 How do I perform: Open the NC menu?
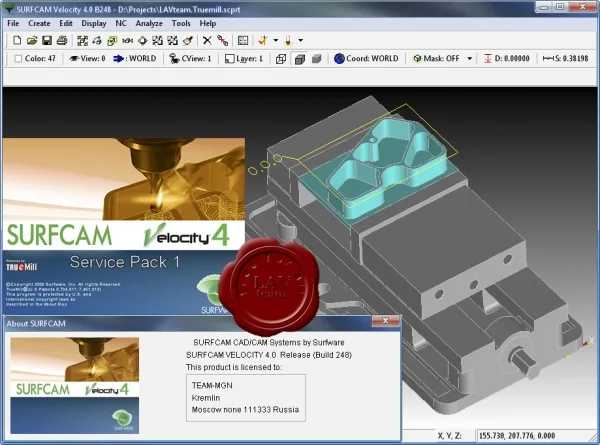[x=121, y=23]
